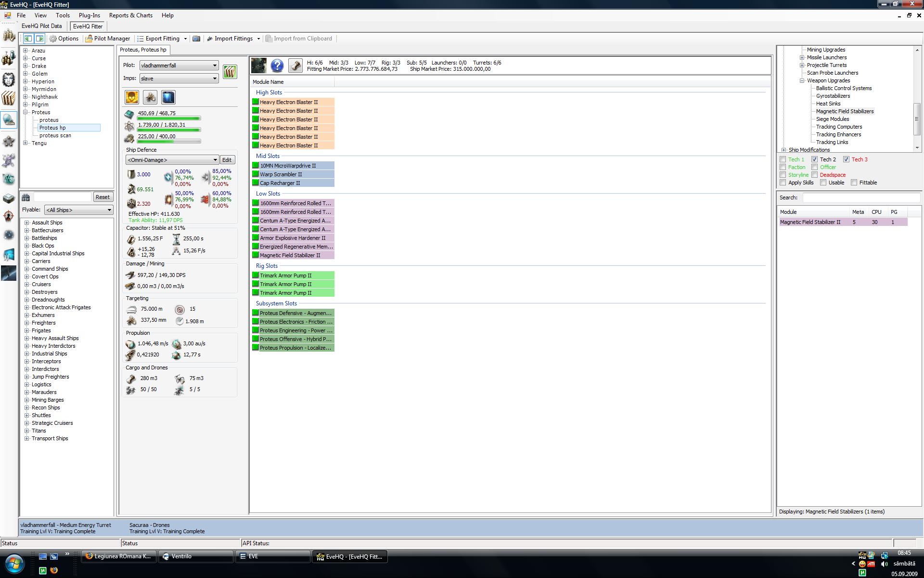Open the Reports & Charts menu
Viewport: 924px width, 578px height.
pyautogui.click(x=130, y=15)
